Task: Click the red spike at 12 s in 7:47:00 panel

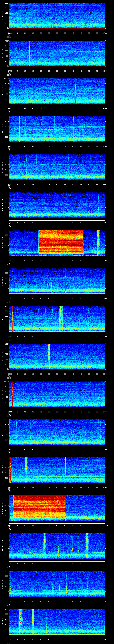Action: [29, 54]
